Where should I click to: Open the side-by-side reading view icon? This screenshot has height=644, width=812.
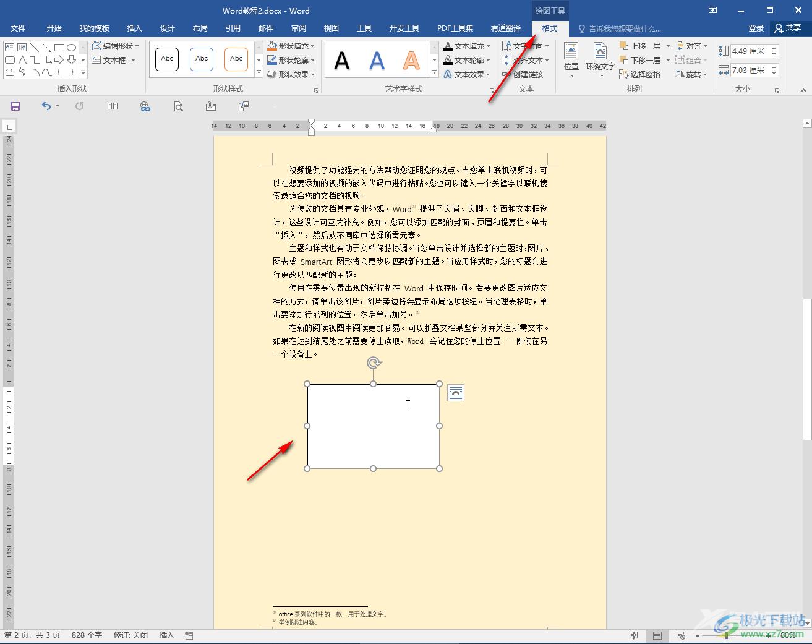point(113,106)
